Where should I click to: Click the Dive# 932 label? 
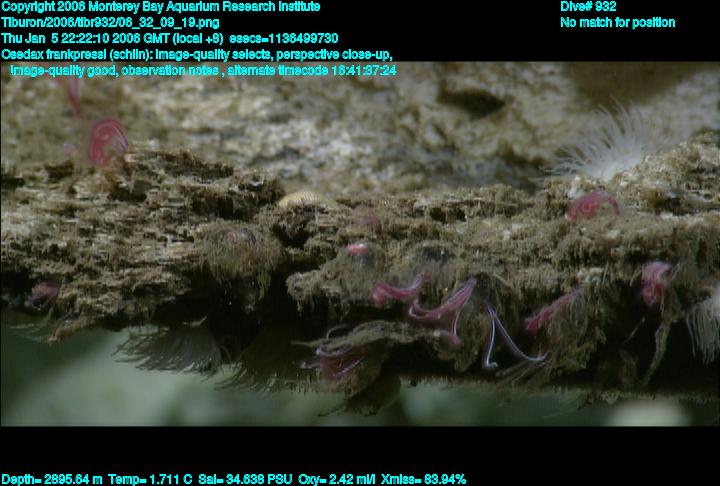(588, 7)
